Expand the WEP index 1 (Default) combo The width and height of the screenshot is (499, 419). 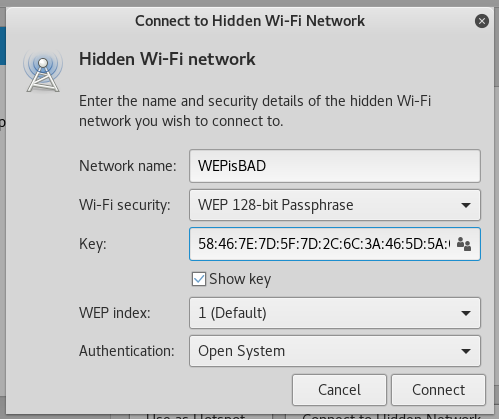[335, 313]
